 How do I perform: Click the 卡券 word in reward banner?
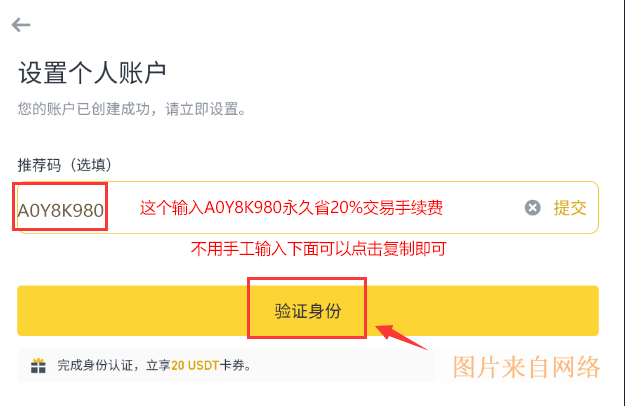[x=232, y=365]
